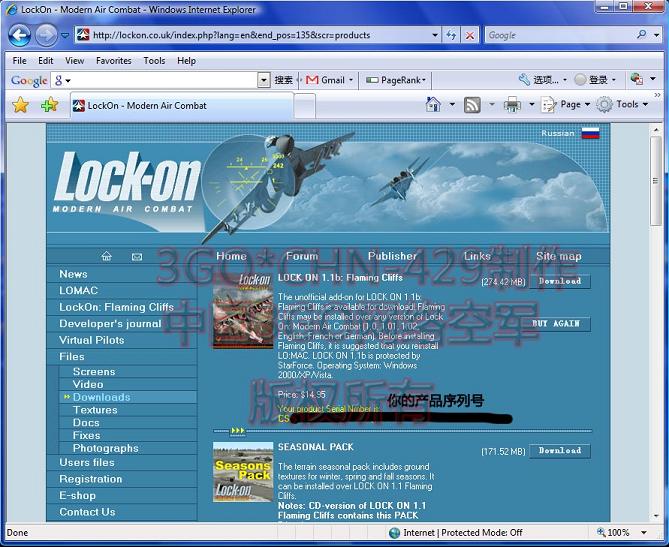Click the Forum navigation link
This screenshot has height=547, width=669.
click(x=302, y=256)
